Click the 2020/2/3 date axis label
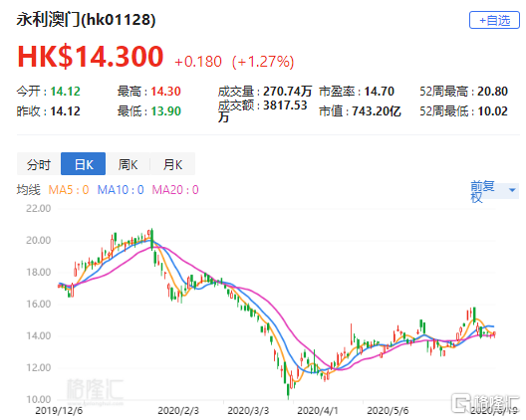 coord(178,411)
